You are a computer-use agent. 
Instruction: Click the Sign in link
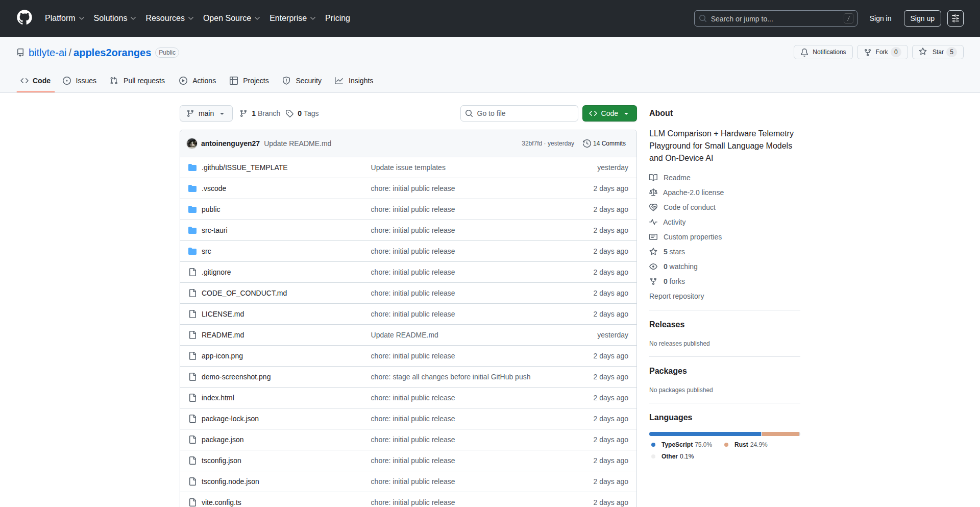pyautogui.click(x=880, y=18)
